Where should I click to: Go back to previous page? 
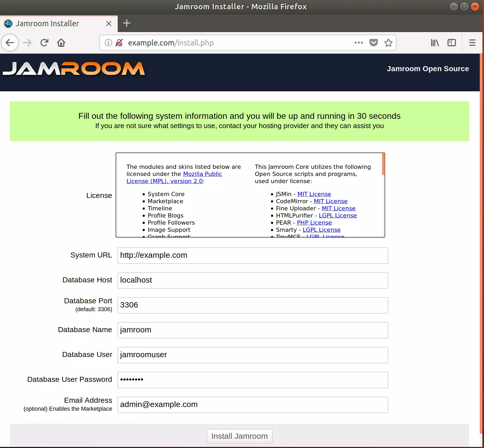tap(10, 43)
